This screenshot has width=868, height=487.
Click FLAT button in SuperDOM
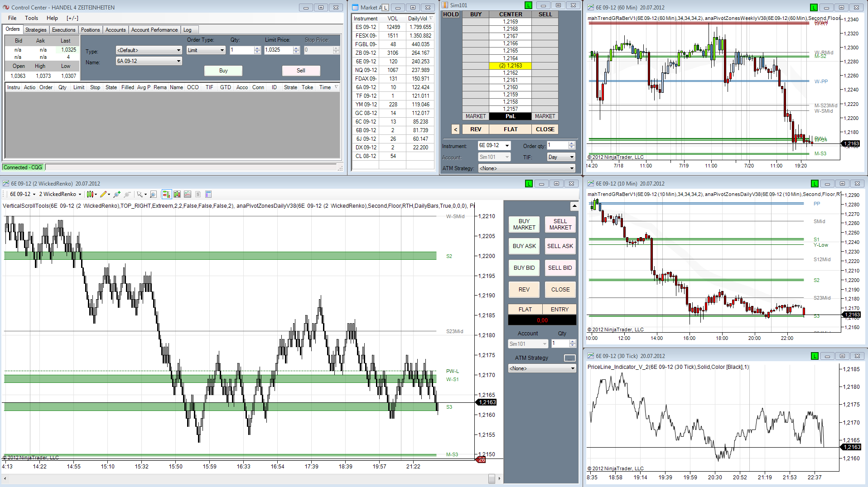pos(511,129)
